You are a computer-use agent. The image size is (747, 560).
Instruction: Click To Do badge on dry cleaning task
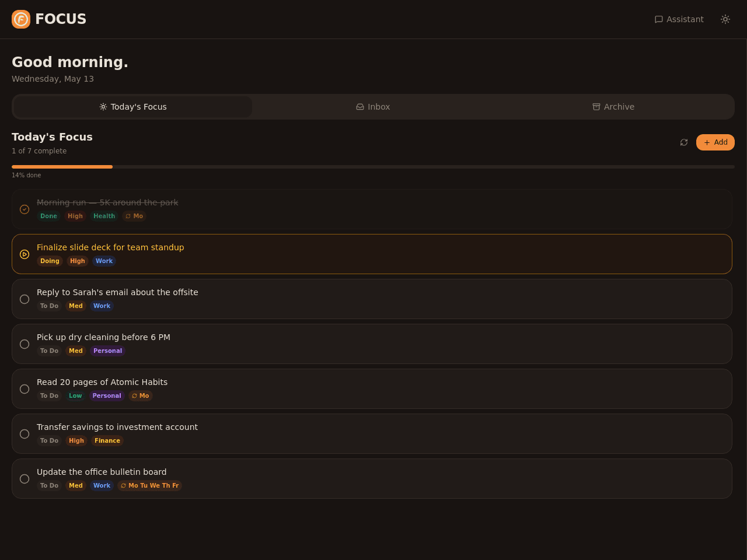(x=49, y=351)
